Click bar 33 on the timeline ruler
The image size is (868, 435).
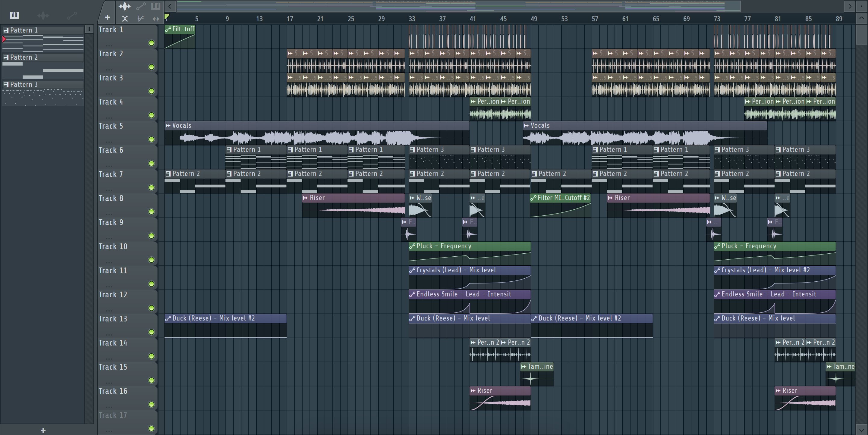tap(412, 19)
